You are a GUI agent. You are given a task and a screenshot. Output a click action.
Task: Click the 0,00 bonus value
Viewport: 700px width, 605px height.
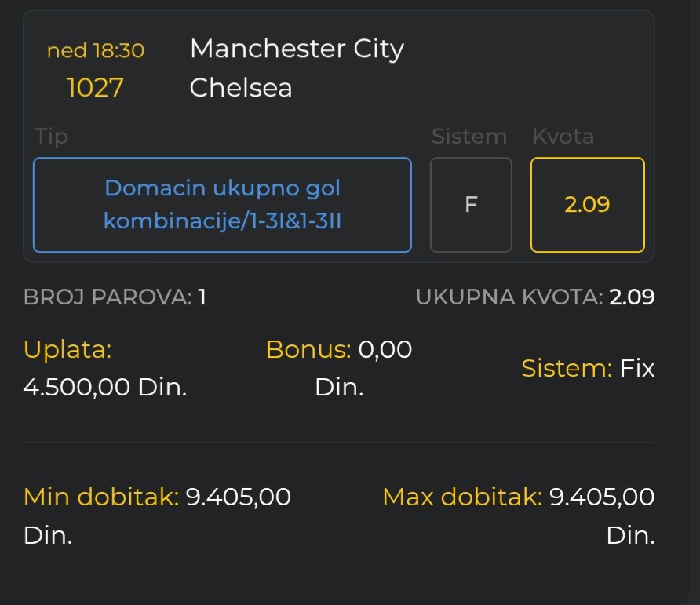tap(385, 349)
